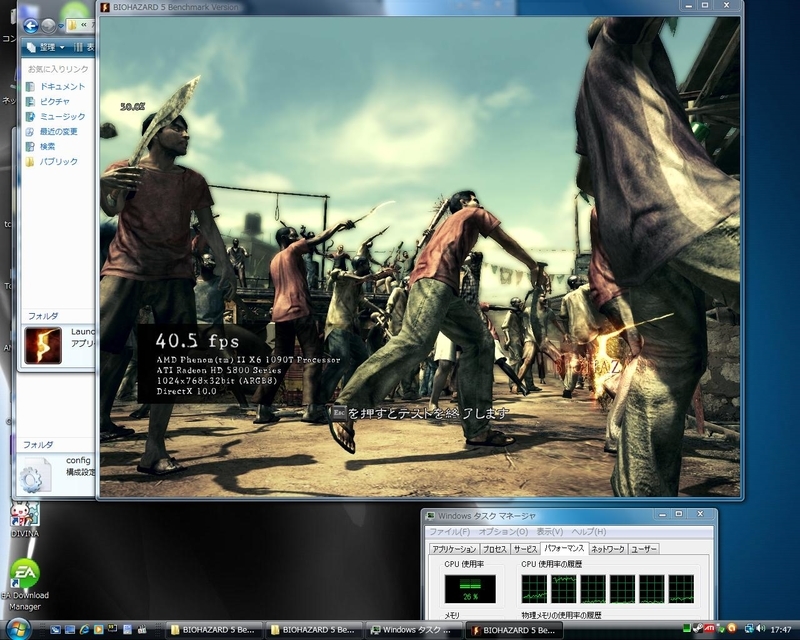Launch Windows Media Player from quick launch

click(99, 630)
